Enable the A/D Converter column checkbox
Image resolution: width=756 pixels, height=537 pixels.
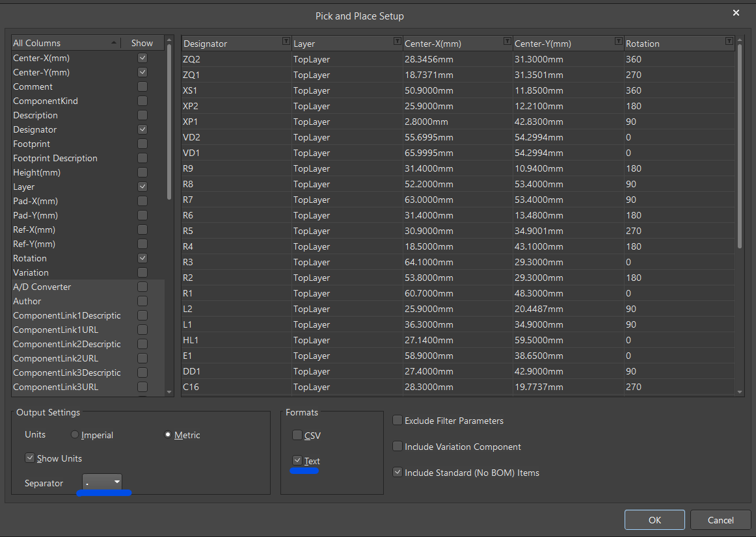pos(142,287)
